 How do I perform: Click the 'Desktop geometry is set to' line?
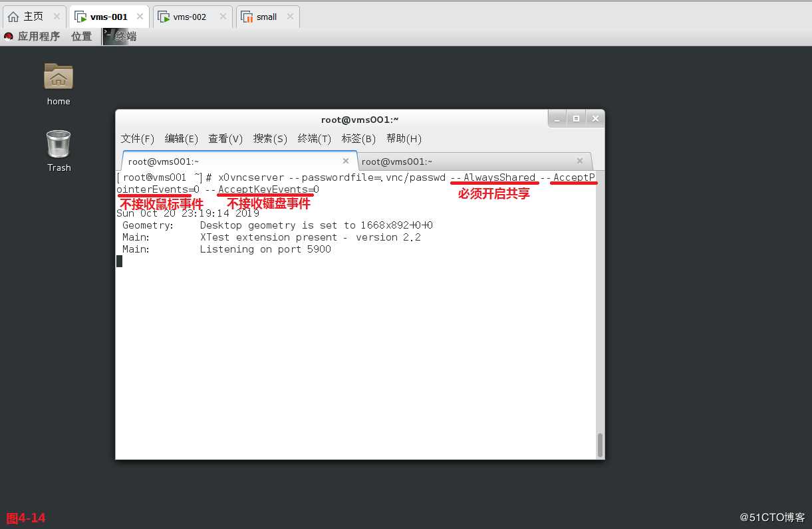[317, 225]
